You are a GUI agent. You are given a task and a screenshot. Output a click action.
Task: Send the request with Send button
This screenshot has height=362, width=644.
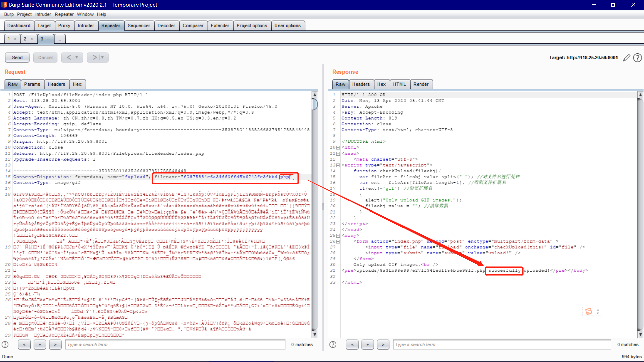click(x=17, y=57)
